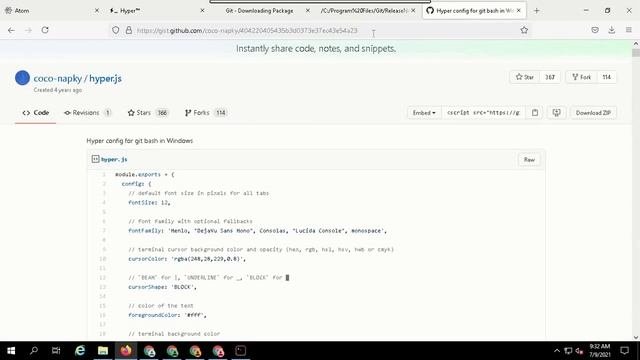
Task: Click the taskbar clock showing 9:32 AM
Action: click(x=600, y=351)
